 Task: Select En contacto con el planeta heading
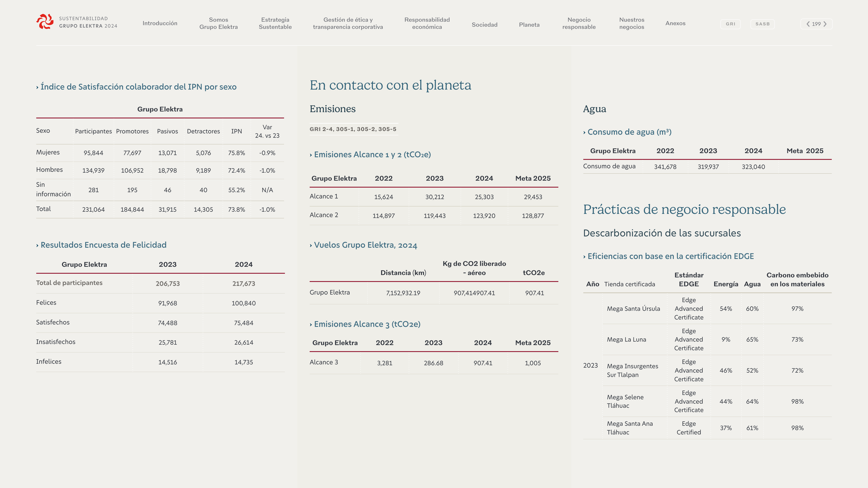click(x=391, y=85)
